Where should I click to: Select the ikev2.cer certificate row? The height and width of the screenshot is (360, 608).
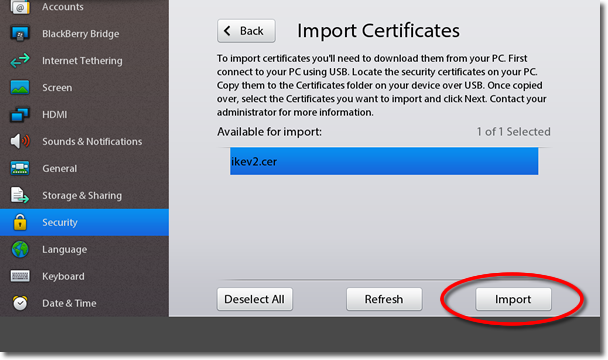coord(384,161)
